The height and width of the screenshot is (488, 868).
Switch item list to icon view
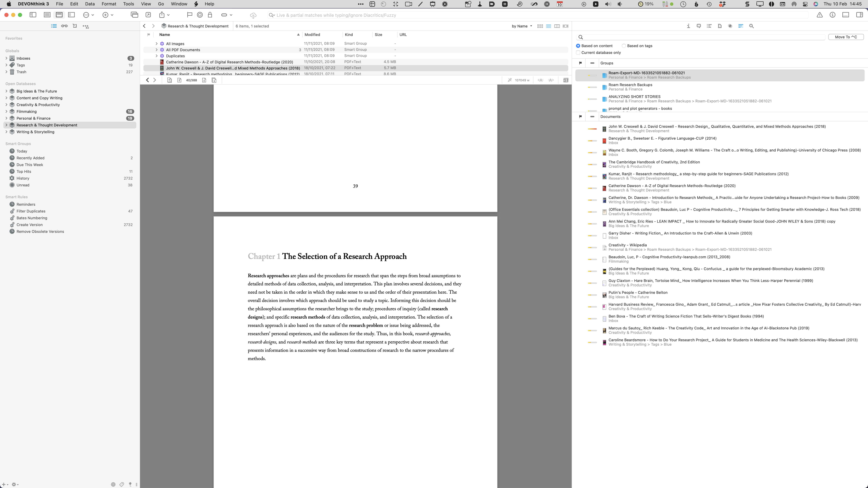click(540, 26)
